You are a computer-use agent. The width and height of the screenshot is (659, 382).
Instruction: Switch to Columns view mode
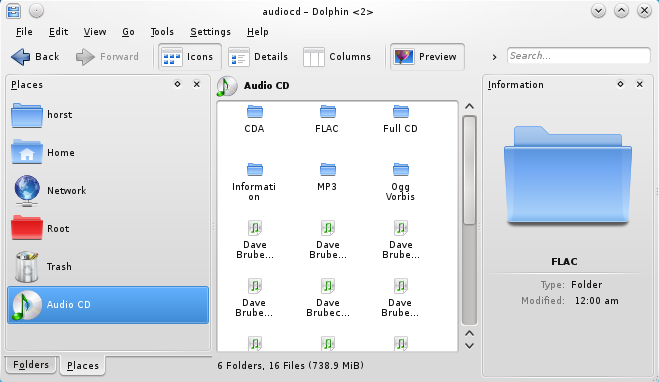tap(337, 57)
